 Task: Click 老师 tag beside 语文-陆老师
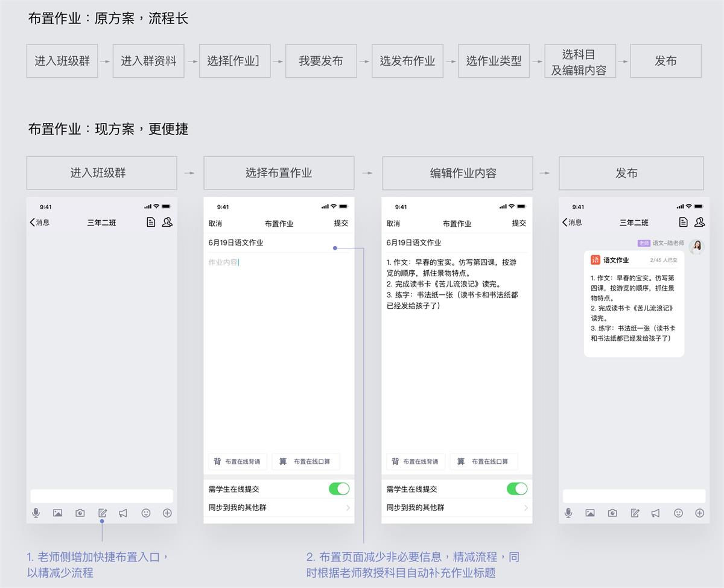pos(644,243)
